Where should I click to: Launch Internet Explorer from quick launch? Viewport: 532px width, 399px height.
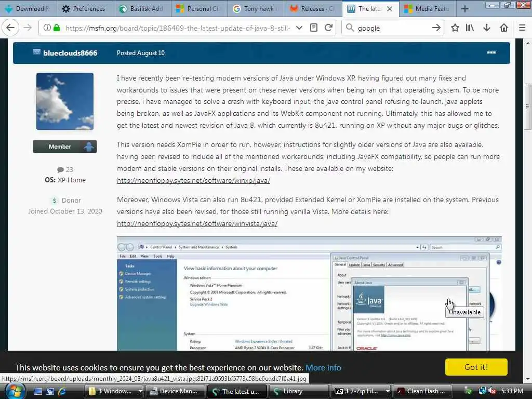pyautogui.click(x=62, y=392)
